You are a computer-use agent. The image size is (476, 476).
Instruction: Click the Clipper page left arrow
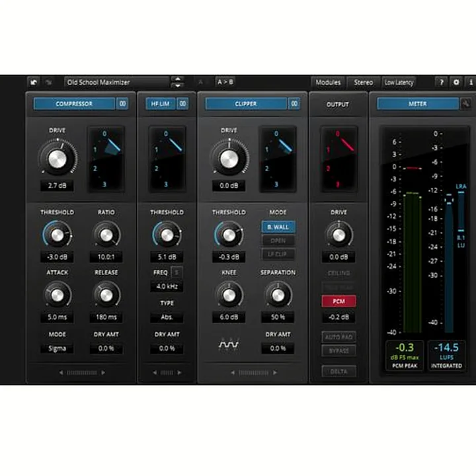(233, 372)
